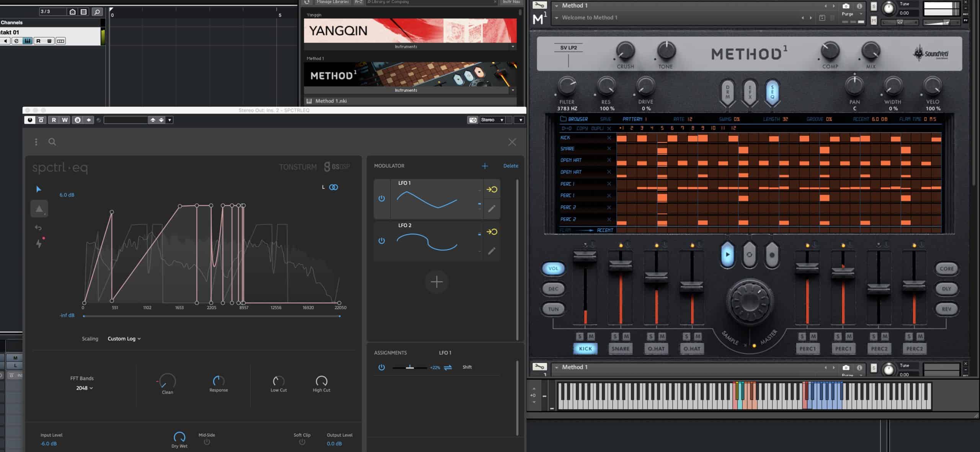Click the Kontakt wrench icon for Method 1
The width and height of the screenshot is (980, 452).
point(539,5)
